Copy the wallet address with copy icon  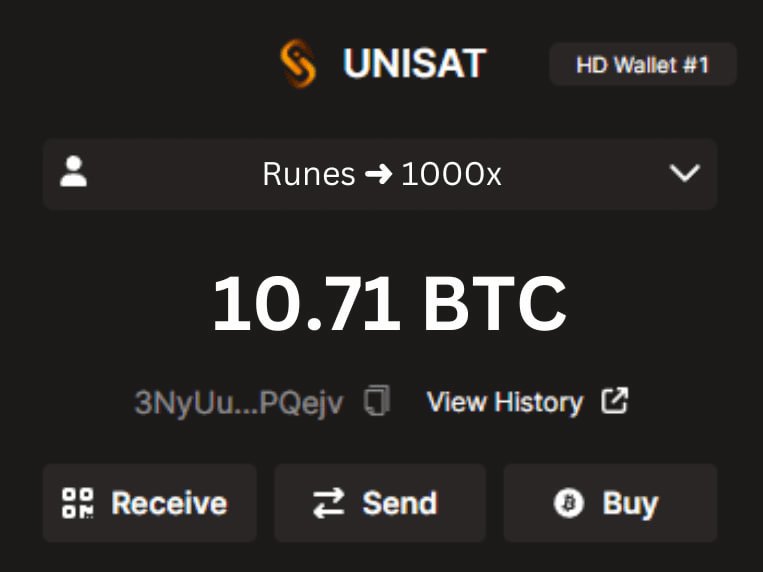(x=377, y=401)
